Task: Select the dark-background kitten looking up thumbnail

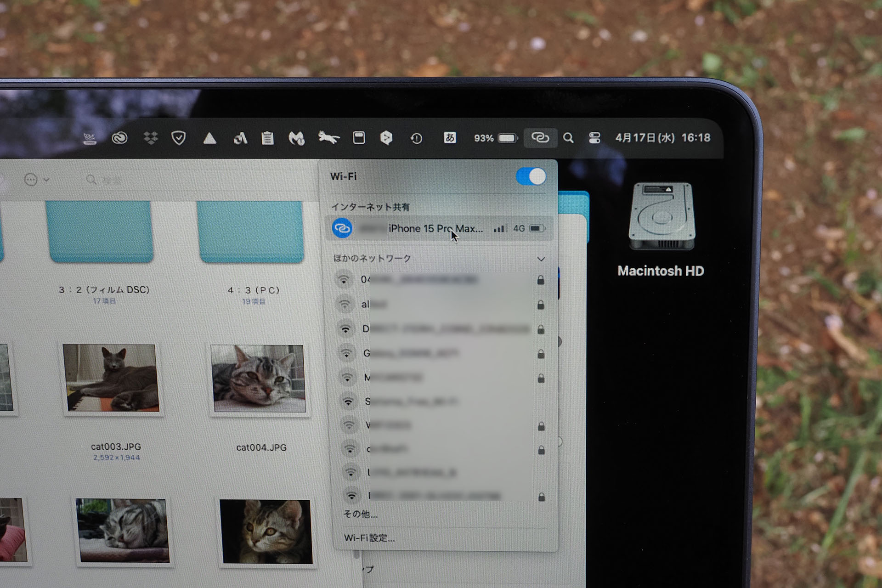Action: coord(267,532)
